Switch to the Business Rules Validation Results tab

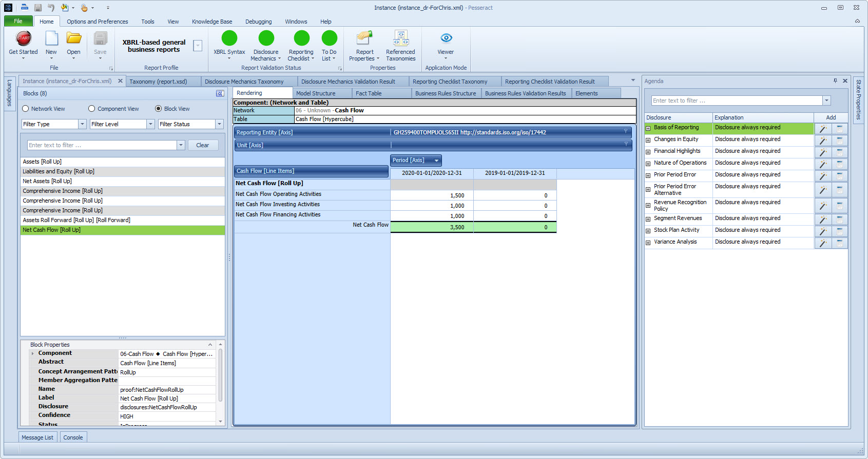[x=526, y=93]
